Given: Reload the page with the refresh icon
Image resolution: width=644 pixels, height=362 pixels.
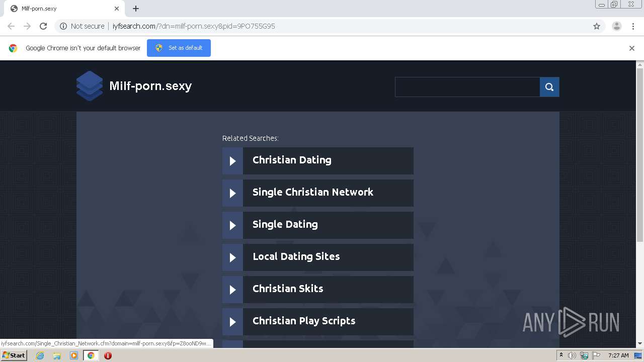Looking at the screenshot, I should pos(43,26).
